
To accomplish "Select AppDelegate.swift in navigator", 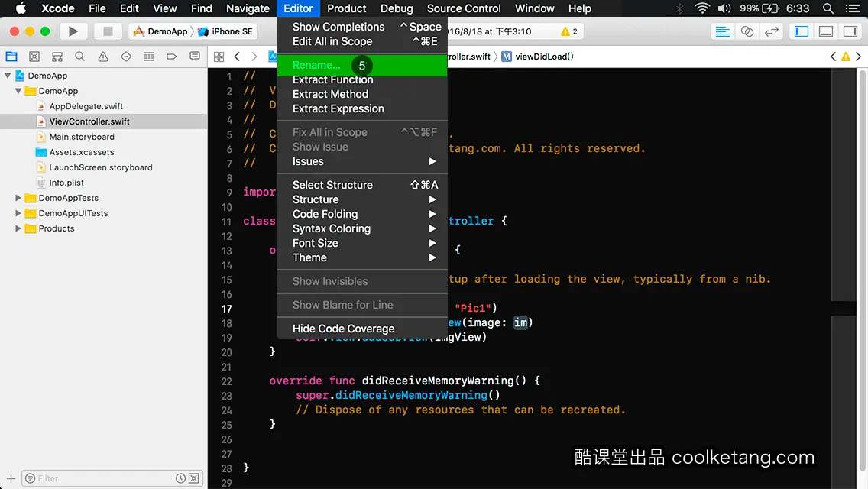I will click(x=86, y=106).
